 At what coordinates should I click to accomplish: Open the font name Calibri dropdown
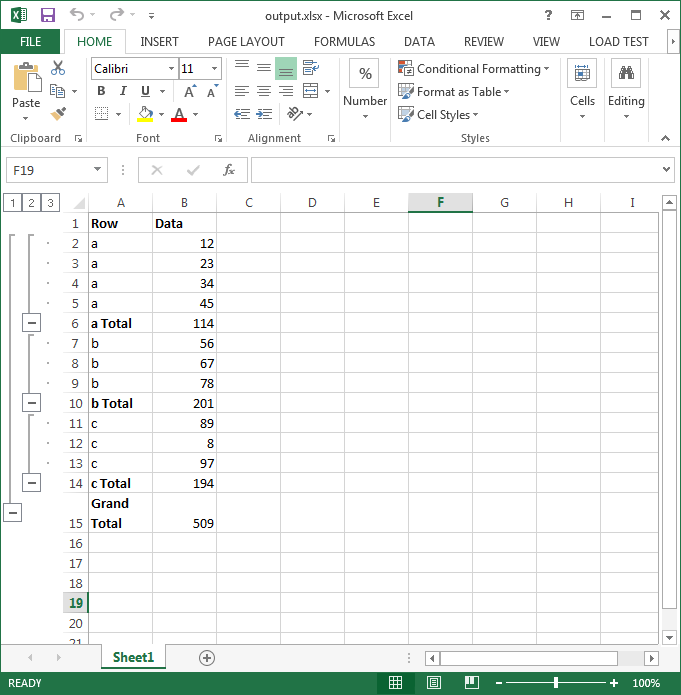tap(169, 69)
